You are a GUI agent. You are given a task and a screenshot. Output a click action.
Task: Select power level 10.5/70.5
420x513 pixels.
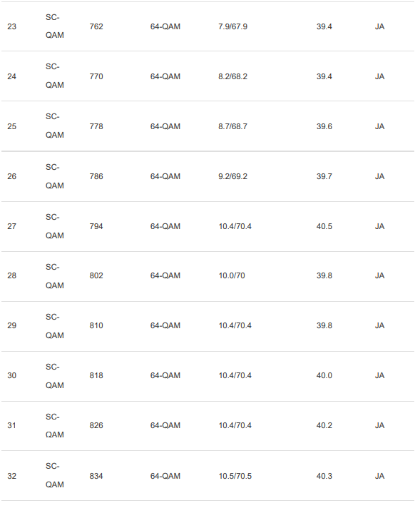(x=235, y=477)
